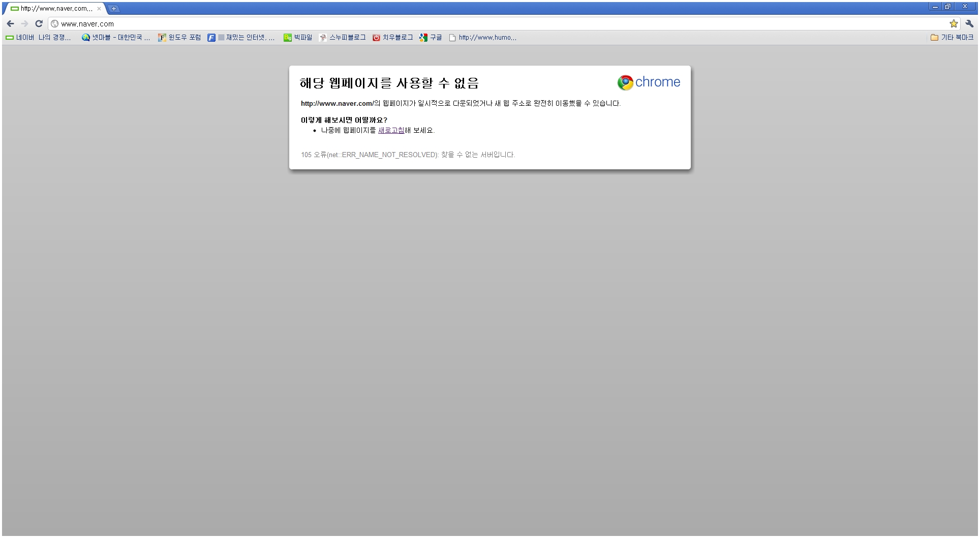This screenshot has width=980, height=538.
Task: Click the 새로고침 link in the error box
Action: tap(391, 130)
